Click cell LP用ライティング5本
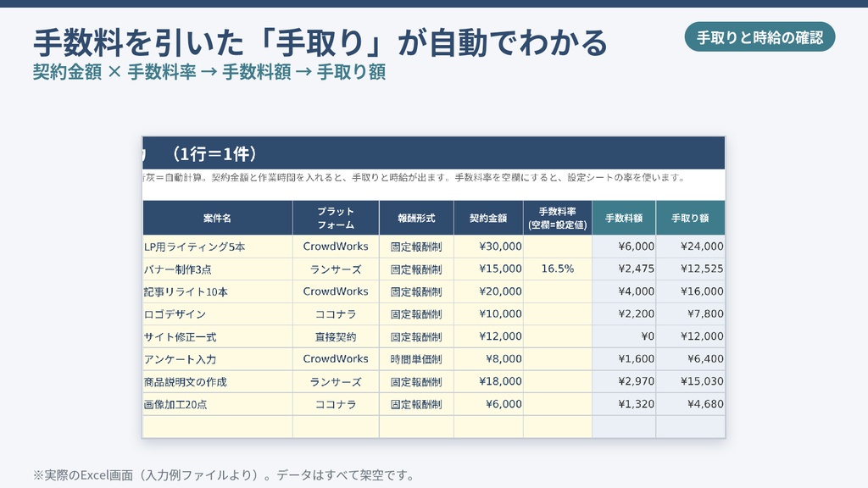868x488 pixels. [217, 247]
